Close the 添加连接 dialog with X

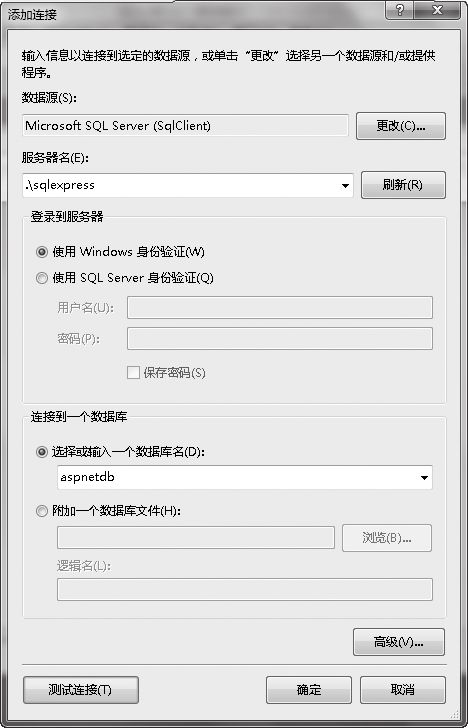(437, 10)
